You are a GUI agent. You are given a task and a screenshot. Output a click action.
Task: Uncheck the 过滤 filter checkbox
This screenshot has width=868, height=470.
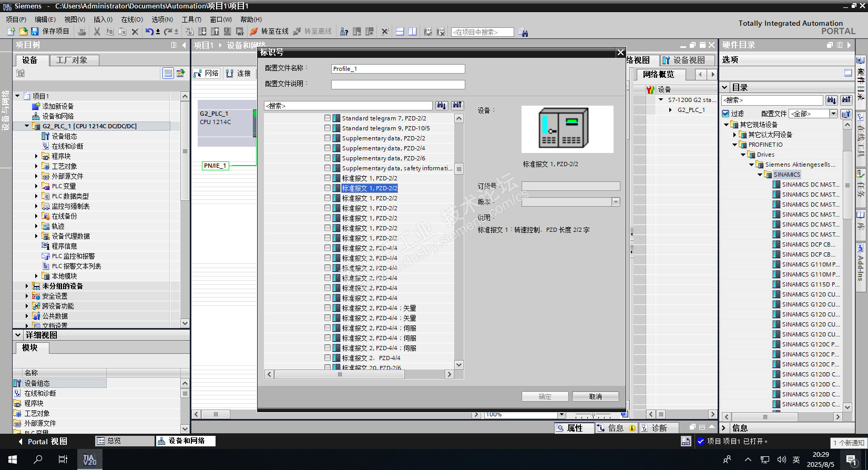tap(726, 114)
